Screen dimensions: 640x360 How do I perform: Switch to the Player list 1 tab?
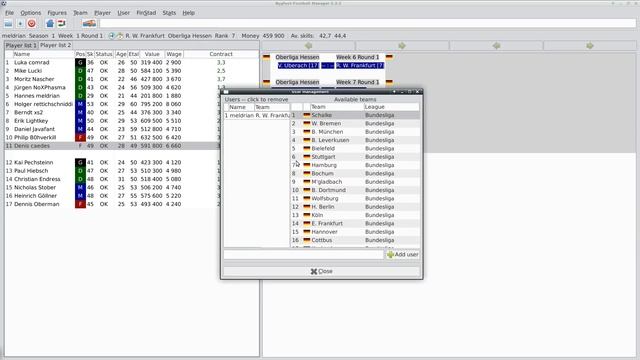coord(21,45)
